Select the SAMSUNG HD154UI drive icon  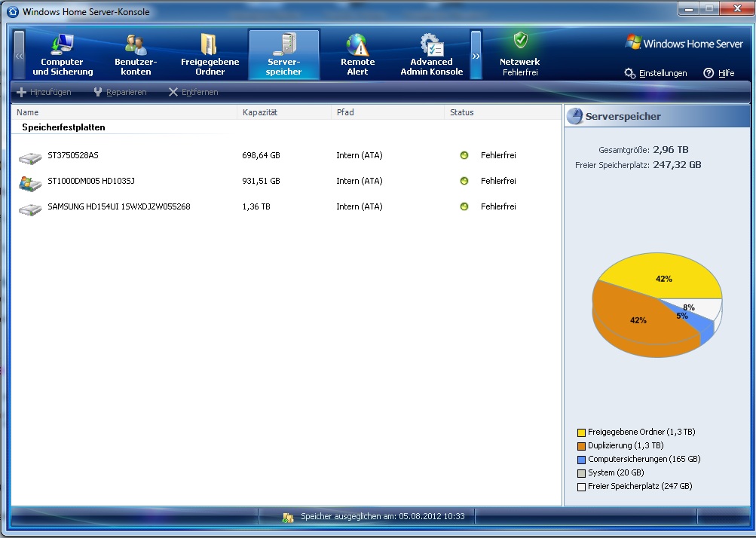(30, 207)
